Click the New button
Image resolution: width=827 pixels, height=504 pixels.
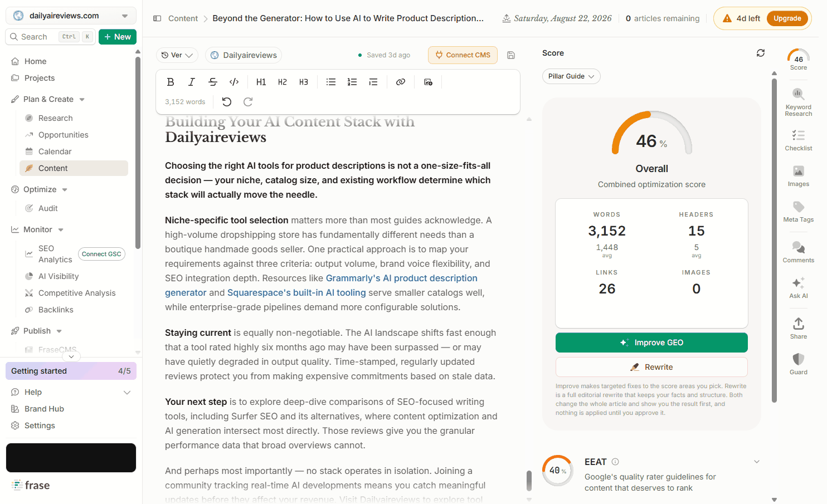118,37
